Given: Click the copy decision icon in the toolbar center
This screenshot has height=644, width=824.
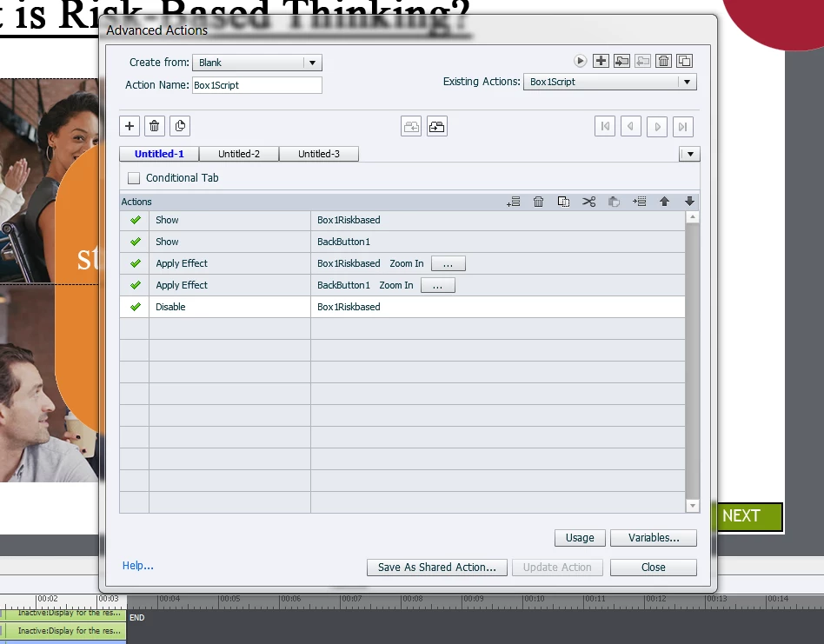Looking at the screenshot, I should click(x=411, y=127).
